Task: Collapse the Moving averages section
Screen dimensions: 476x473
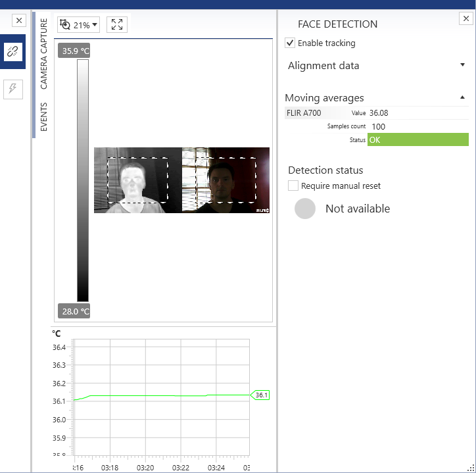Action: [462, 97]
